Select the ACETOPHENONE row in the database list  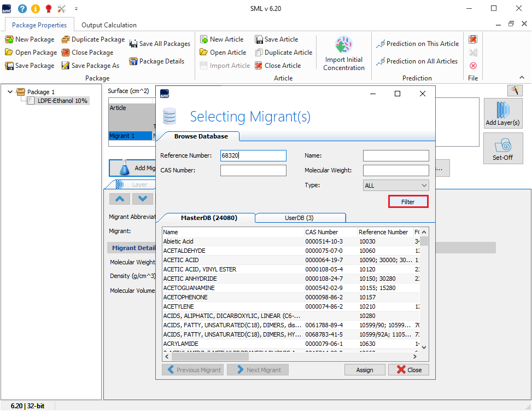click(185, 297)
